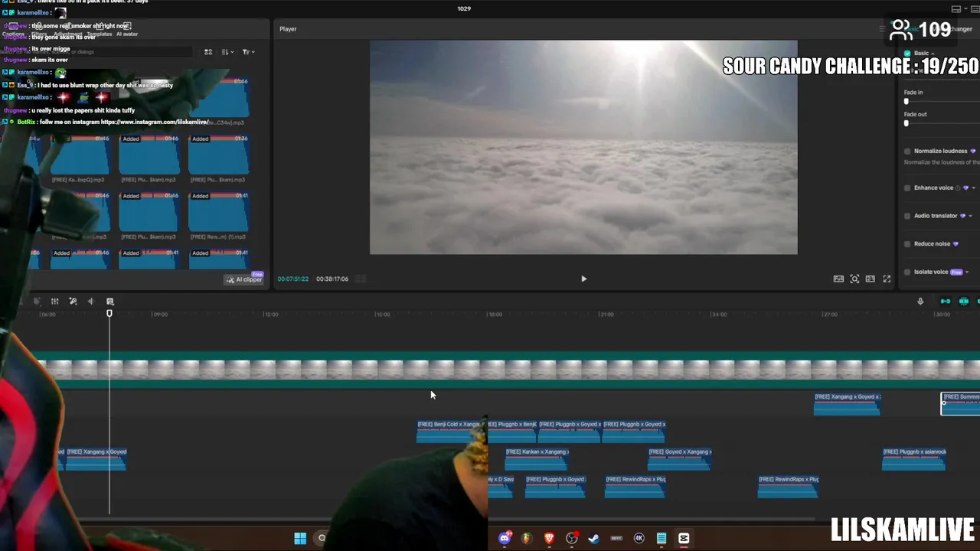Screen dimensions: 980x551
Task: Open the media filter dropdown
Action: [x=248, y=52]
